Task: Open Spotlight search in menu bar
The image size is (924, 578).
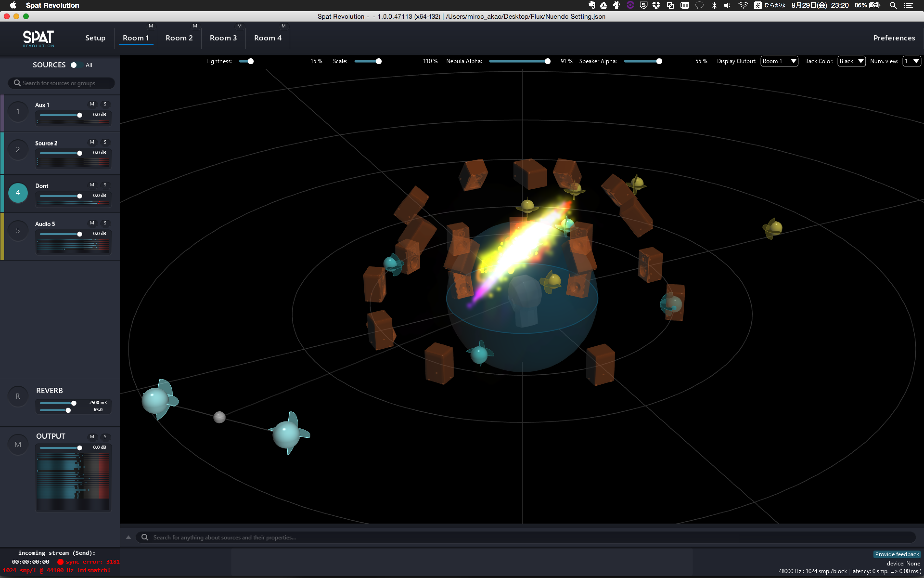Action: [893, 5]
